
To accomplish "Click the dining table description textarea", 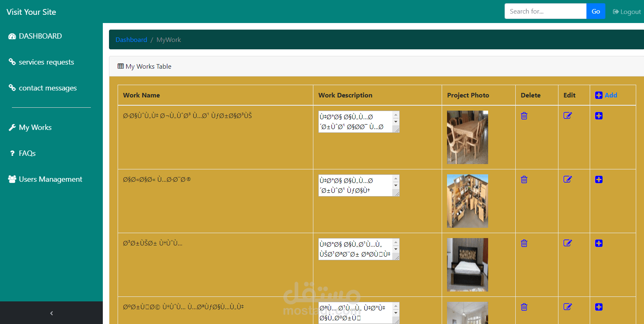I will 359,122.
